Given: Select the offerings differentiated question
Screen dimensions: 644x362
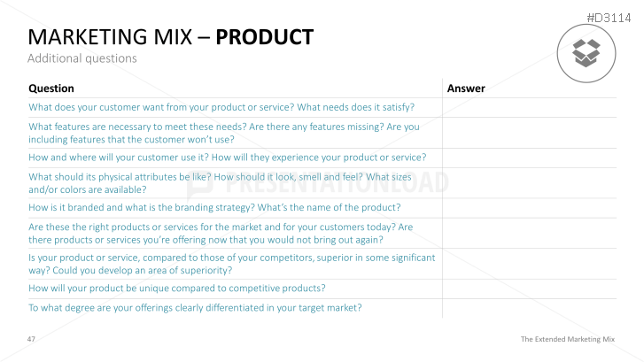Looking at the screenshot, I should pyautogui.click(x=195, y=307).
